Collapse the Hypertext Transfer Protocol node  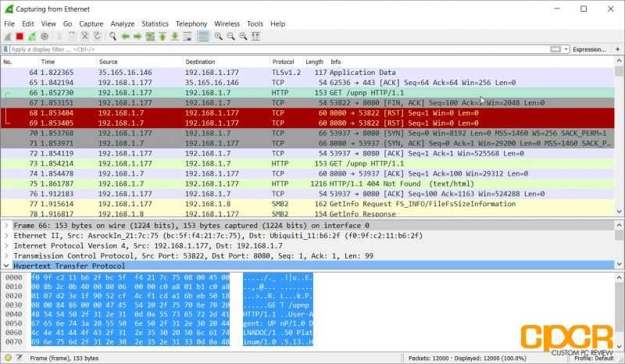pyautogui.click(x=6, y=266)
